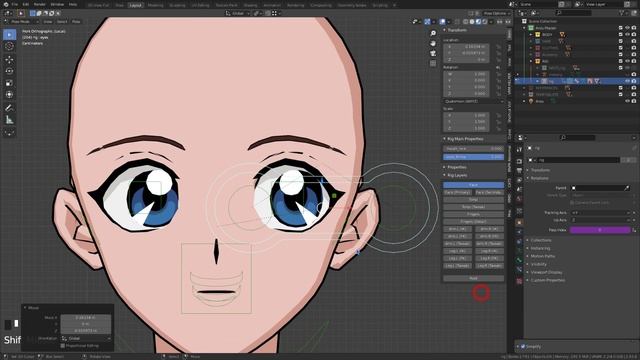Toggle eye visibility of the BODY collection
The height and width of the screenshot is (360, 640).
coord(627,34)
